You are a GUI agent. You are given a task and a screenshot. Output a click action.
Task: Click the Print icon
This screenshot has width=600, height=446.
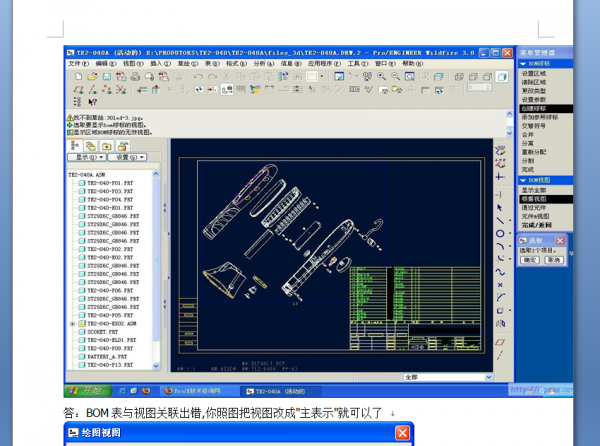[135, 77]
